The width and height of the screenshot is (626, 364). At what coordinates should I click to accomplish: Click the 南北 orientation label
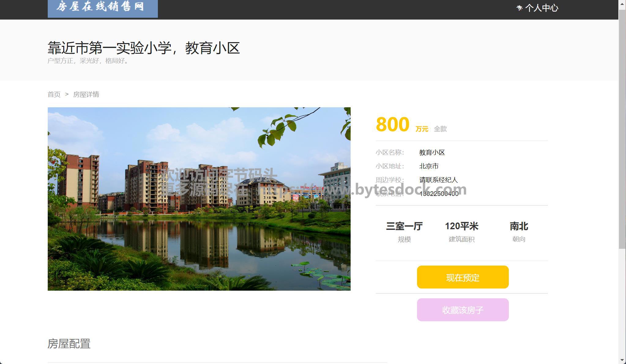[x=519, y=226]
